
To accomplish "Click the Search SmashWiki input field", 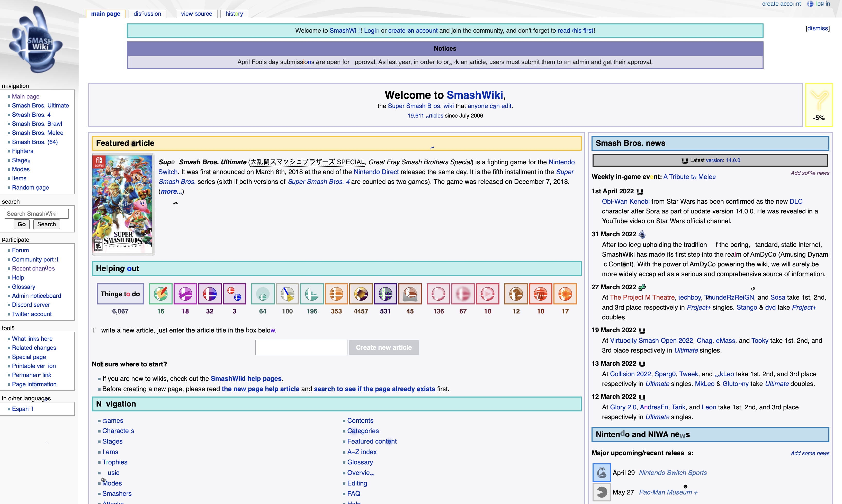I will point(37,214).
